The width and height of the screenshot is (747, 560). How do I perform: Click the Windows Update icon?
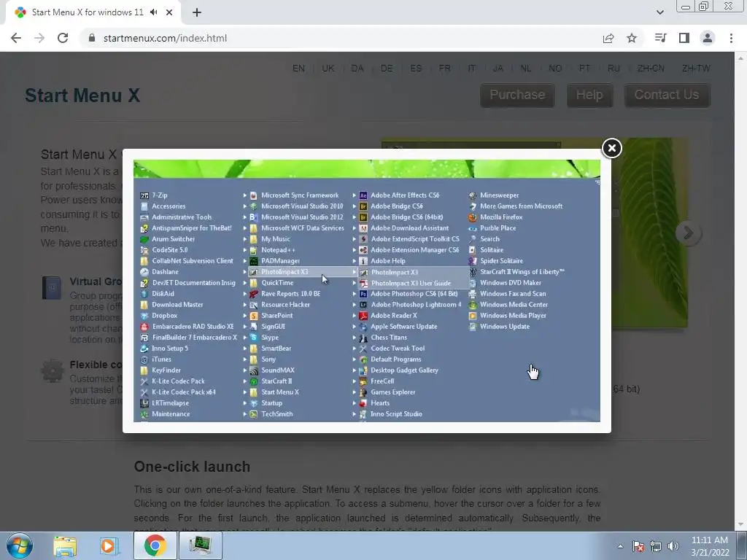[473, 327]
